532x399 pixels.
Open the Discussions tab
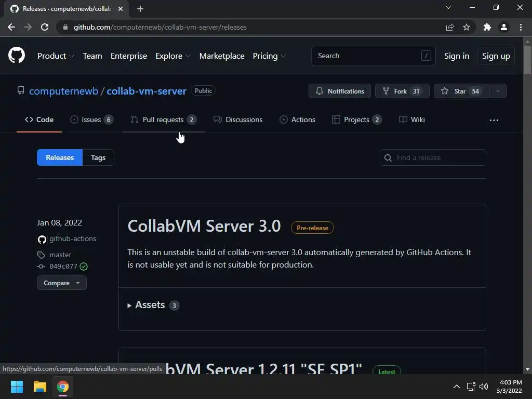[x=238, y=120]
